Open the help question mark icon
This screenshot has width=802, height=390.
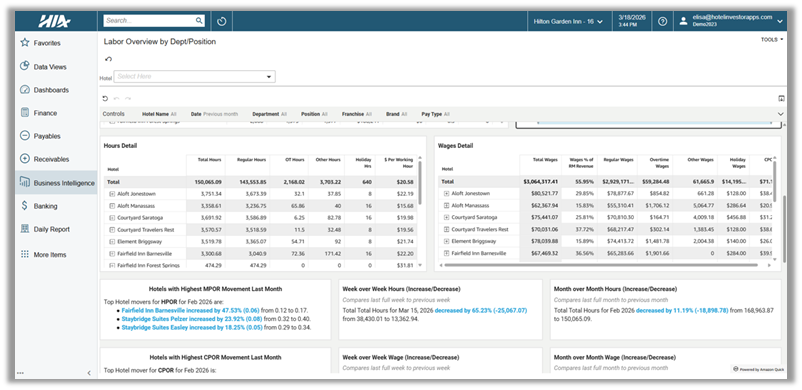(x=662, y=21)
